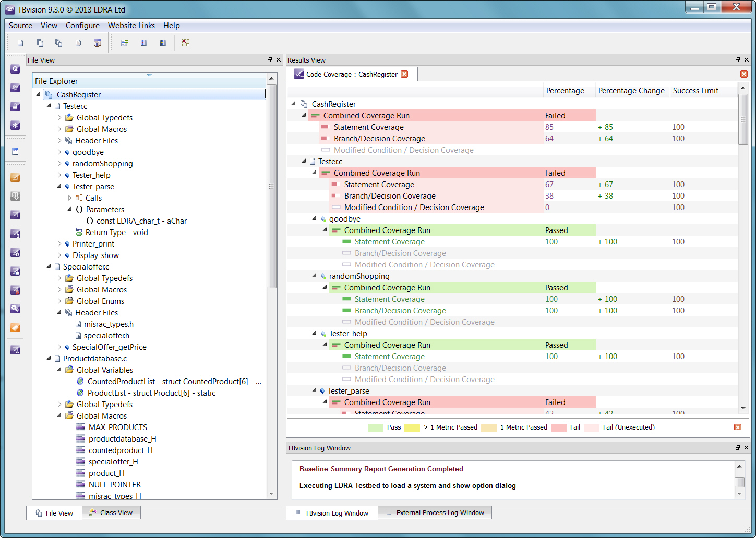Close the Code Coverage : CashRegister tab
The height and width of the screenshot is (538, 756).
tap(404, 74)
